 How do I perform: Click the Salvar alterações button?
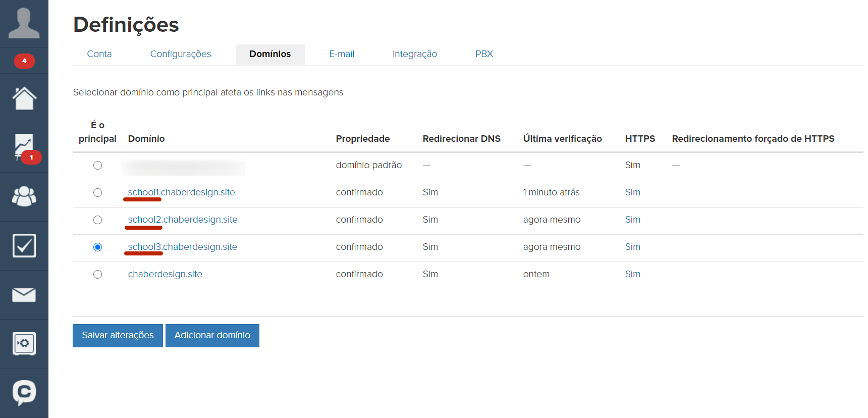(118, 336)
